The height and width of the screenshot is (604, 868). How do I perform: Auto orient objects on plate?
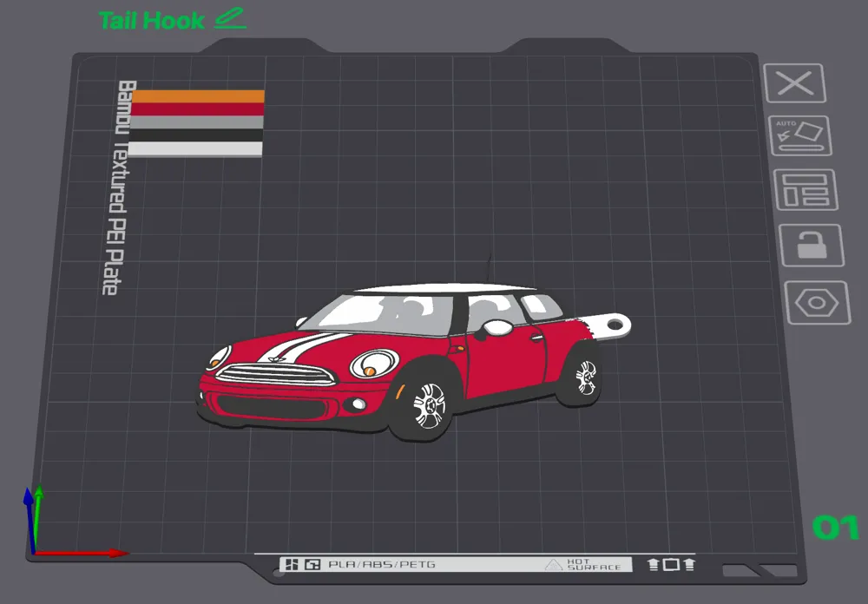[800, 136]
